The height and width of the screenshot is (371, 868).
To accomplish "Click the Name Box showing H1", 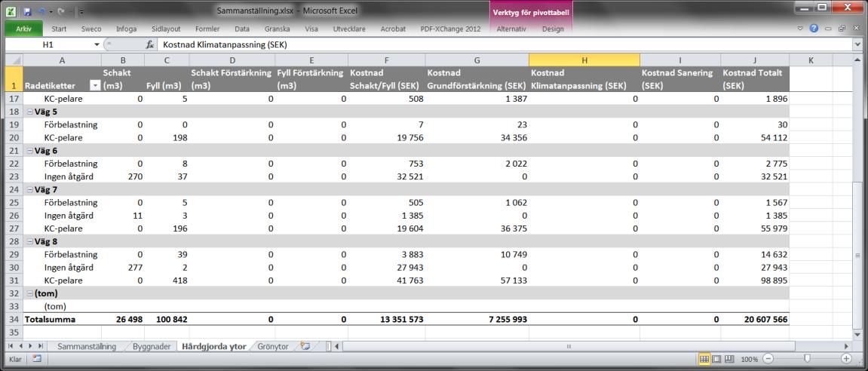I will point(49,44).
